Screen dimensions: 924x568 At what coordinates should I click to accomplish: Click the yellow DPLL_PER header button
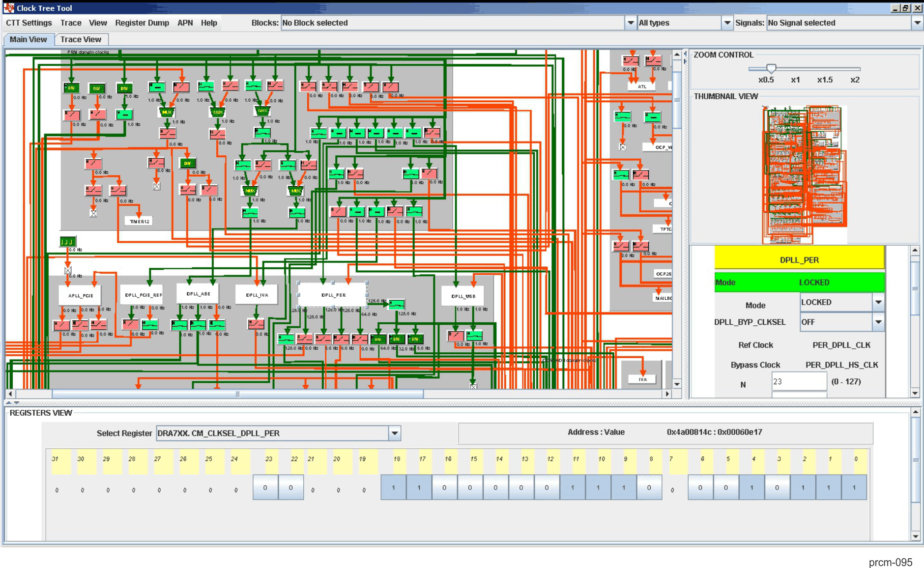pos(799,259)
